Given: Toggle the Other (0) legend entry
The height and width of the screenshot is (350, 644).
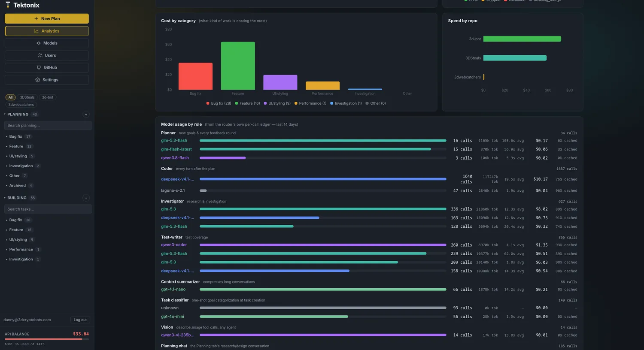Looking at the screenshot, I should click(376, 103).
